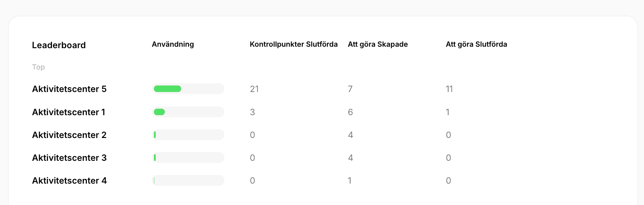Click the usage bar for Aktivitetscenter 4
644x205 pixels.
188,180
